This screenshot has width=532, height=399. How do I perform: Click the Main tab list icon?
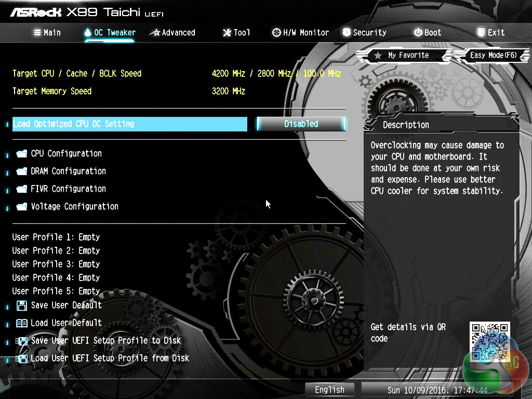click(x=37, y=33)
